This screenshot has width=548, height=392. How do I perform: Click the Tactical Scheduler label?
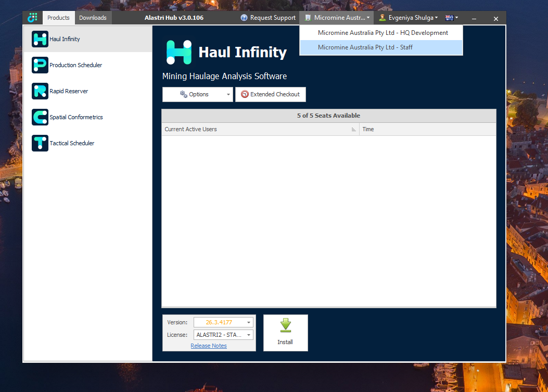[72, 143]
